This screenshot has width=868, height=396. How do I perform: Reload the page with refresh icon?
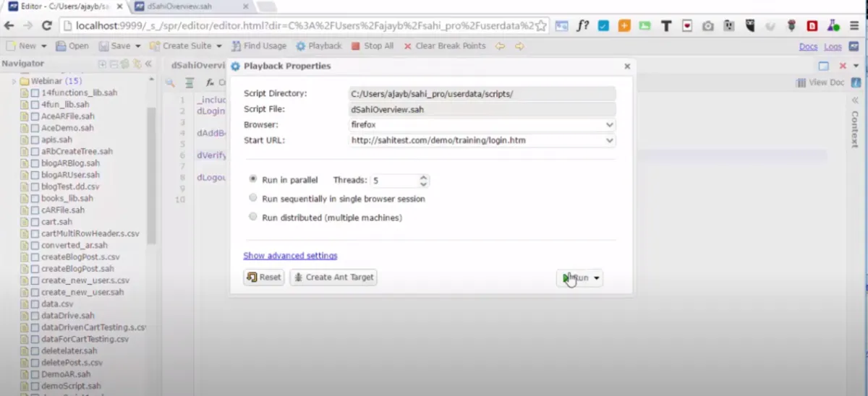47,25
